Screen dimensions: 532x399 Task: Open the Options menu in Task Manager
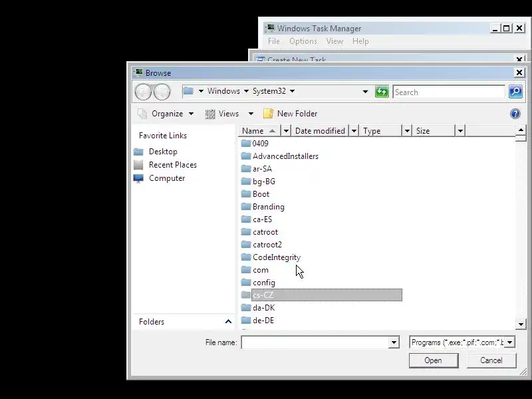[x=303, y=41]
